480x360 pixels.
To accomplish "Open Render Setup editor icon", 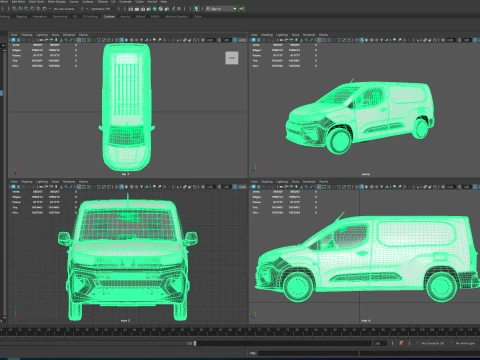I will tap(160, 9).
